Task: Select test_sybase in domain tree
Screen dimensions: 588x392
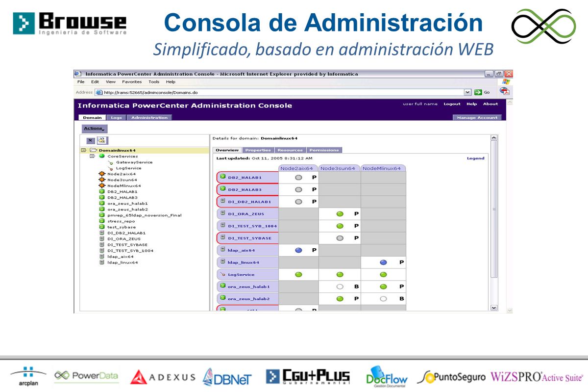Action: coord(122,227)
